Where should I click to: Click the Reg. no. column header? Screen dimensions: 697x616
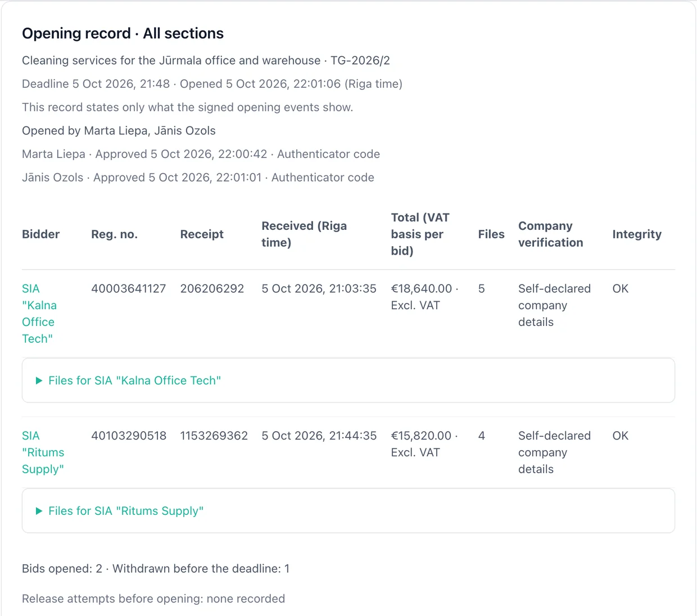[x=114, y=234]
